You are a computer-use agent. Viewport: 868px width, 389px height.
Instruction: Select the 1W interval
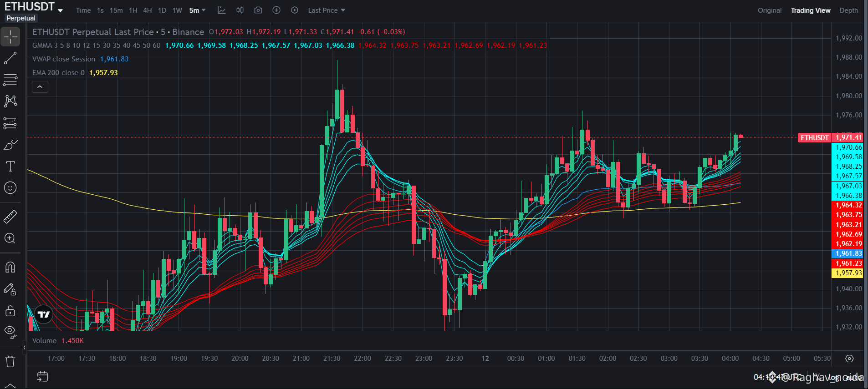click(x=177, y=10)
